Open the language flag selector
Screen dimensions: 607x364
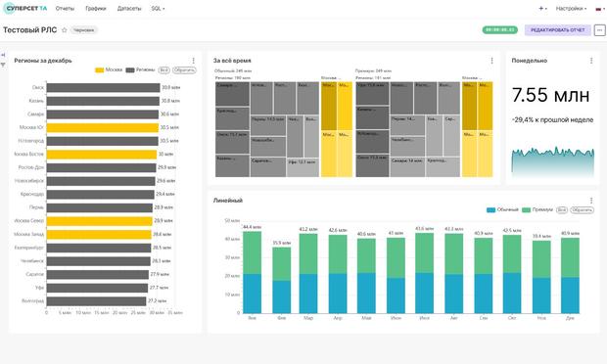pos(599,9)
